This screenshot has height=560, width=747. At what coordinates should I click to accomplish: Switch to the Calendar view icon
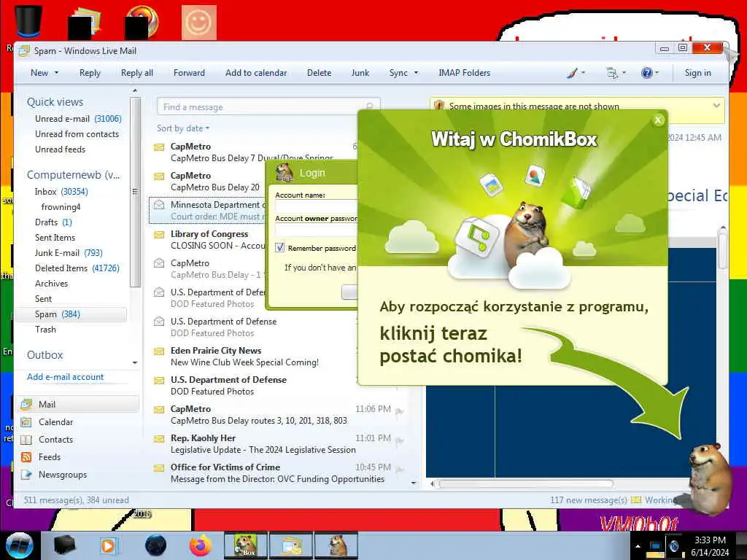(27, 422)
